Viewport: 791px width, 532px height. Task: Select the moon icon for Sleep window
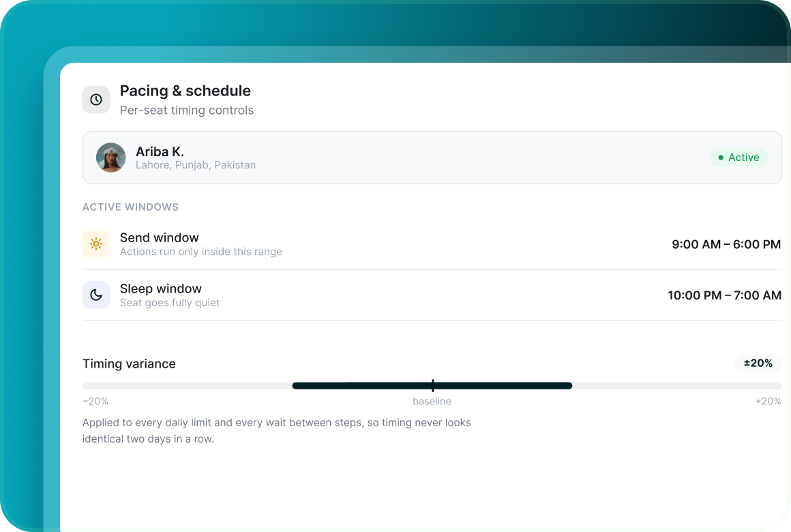[x=96, y=295]
